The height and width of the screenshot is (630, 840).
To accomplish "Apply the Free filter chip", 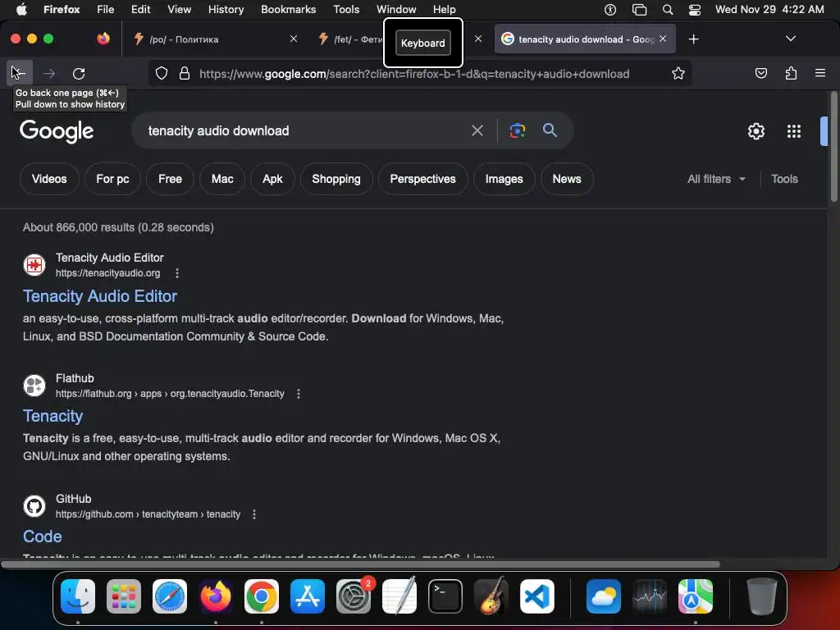I will pos(170,179).
